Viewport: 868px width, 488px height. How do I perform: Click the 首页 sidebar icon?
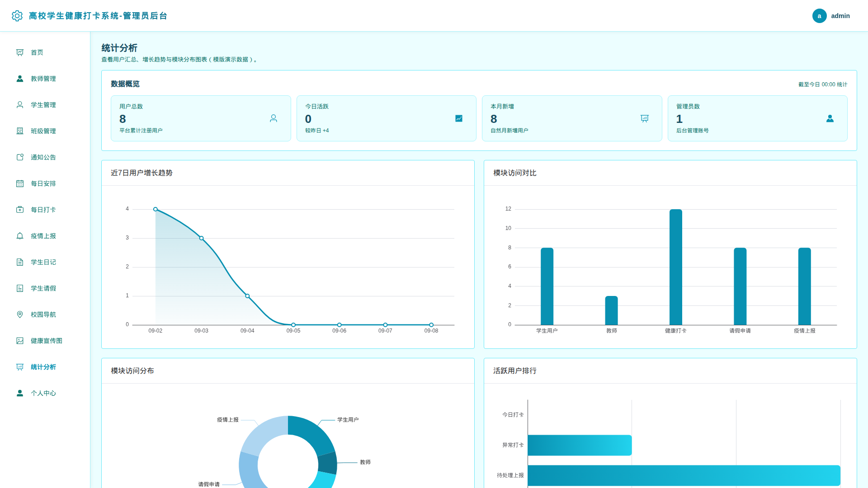[x=20, y=52]
